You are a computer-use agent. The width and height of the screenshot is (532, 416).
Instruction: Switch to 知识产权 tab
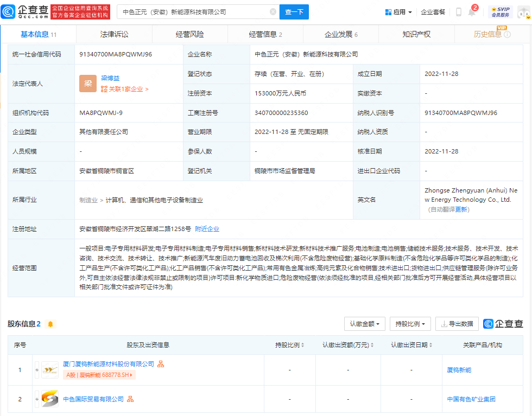416,34
